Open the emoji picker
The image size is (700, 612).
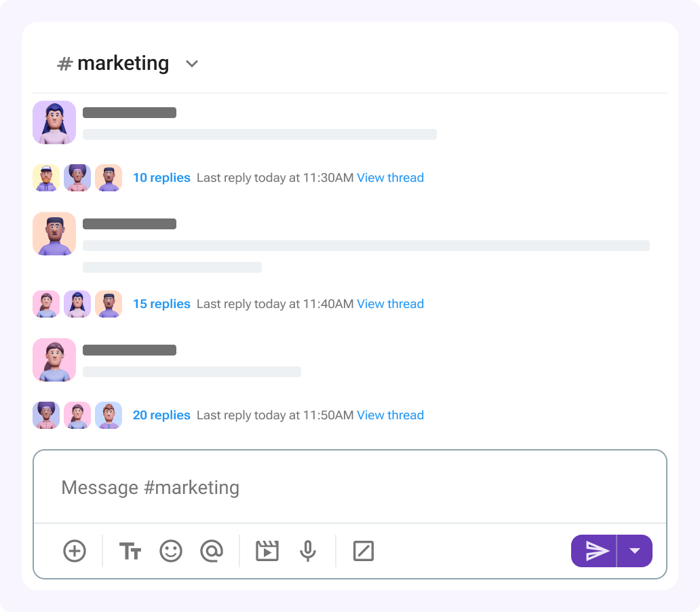pos(171,551)
